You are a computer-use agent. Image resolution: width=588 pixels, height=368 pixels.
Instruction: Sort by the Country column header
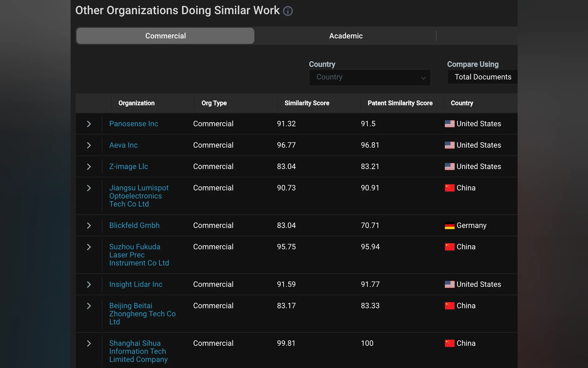(462, 103)
